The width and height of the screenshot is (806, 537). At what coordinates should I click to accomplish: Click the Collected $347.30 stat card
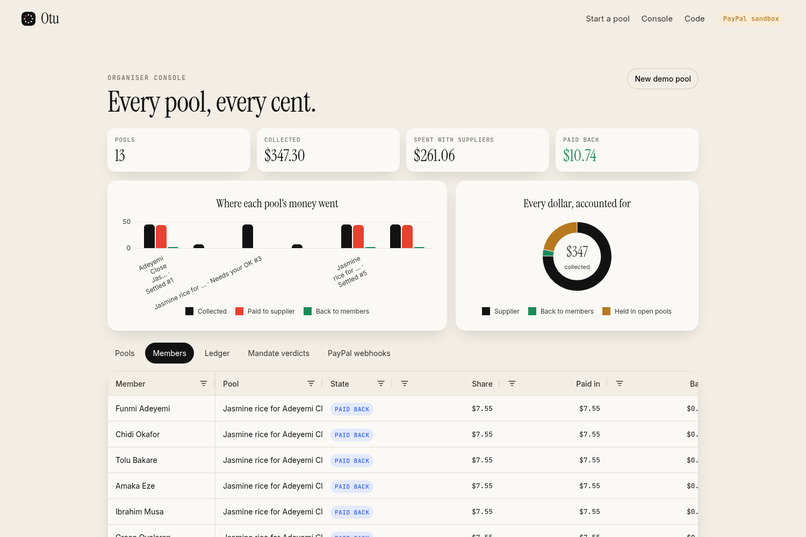click(x=328, y=150)
